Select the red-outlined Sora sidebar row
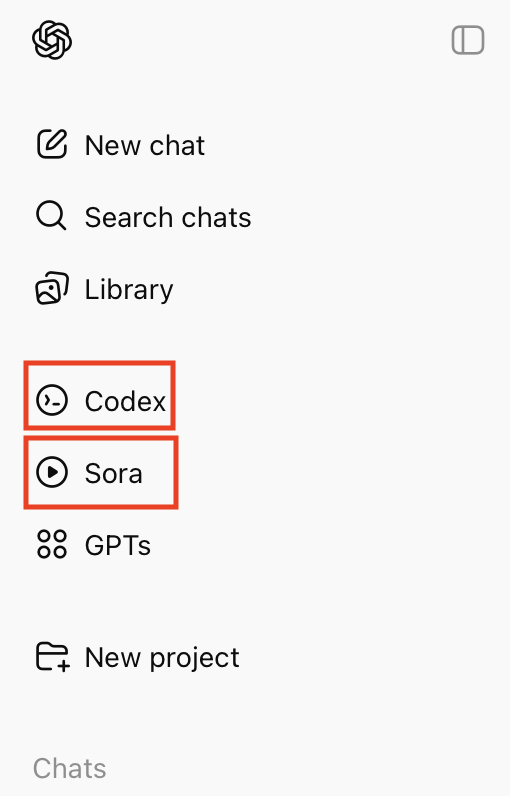This screenshot has width=510, height=796. coord(101,472)
